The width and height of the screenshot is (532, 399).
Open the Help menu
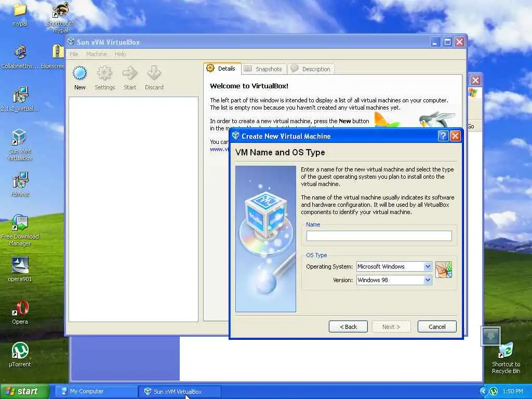point(120,54)
